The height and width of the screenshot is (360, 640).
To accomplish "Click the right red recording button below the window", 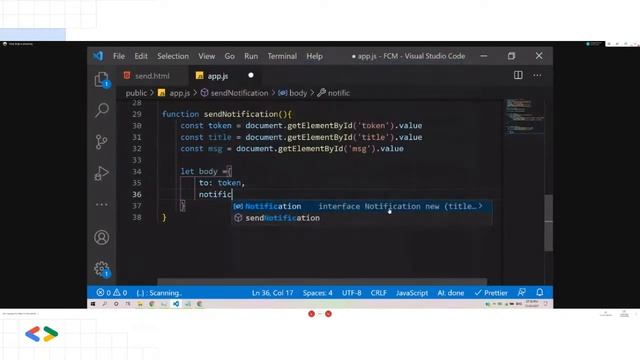I will [x=328, y=313].
